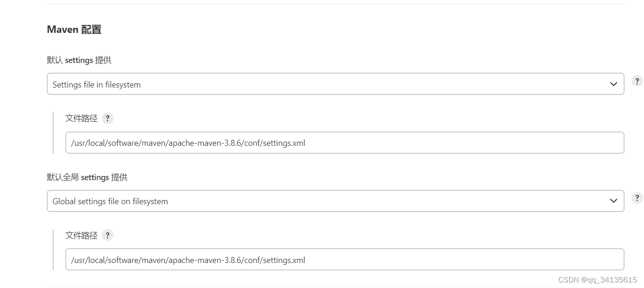Screen dimensions: 644x288
Task: Click indent bar beside global settings file path
Action: [53, 250]
